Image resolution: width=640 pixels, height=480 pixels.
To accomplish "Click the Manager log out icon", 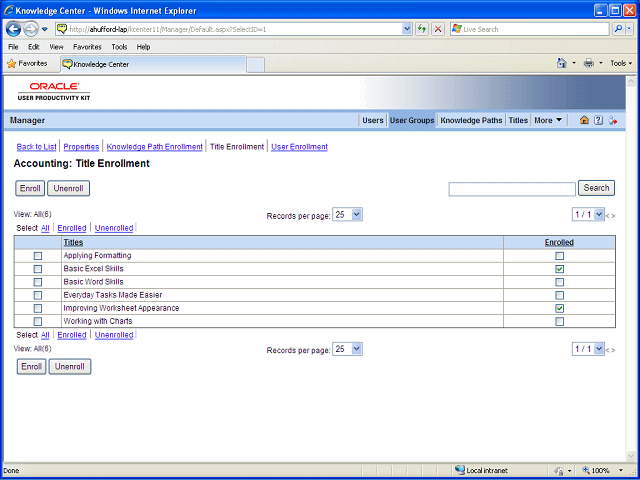I will coord(613,120).
